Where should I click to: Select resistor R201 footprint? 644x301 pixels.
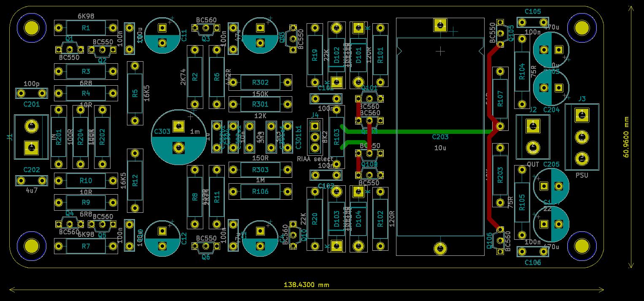[58, 137]
